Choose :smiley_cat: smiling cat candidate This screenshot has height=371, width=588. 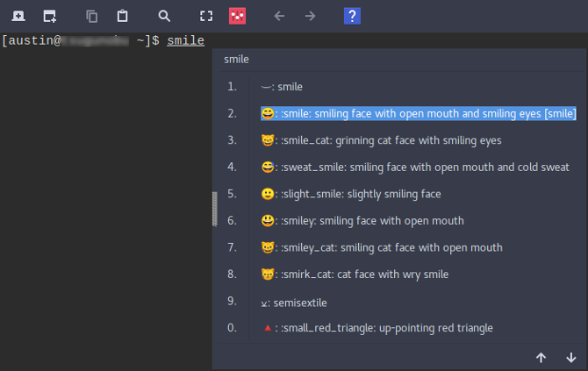382,247
